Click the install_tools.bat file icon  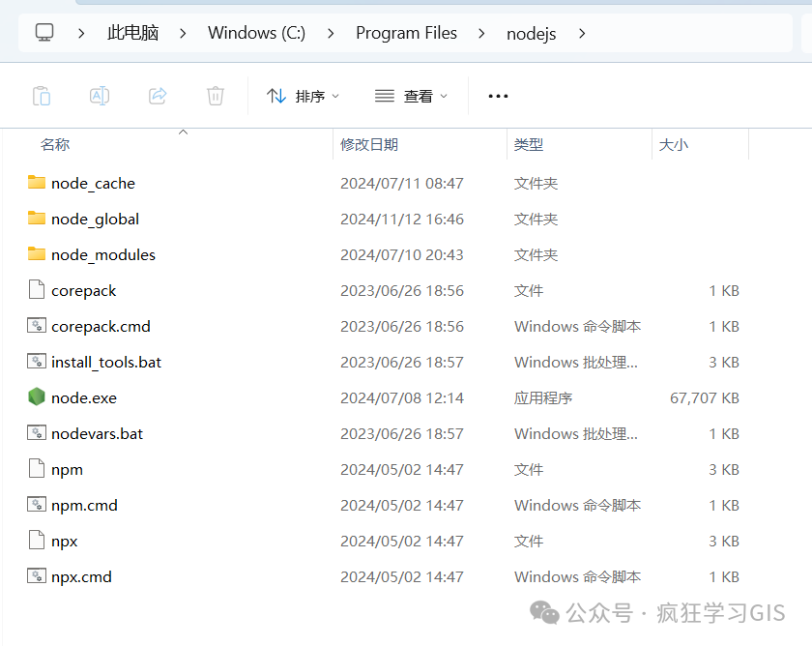click(x=37, y=362)
